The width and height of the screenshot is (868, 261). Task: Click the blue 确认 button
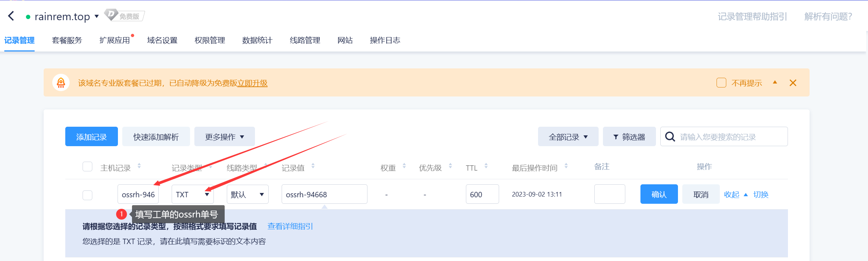tap(659, 194)
